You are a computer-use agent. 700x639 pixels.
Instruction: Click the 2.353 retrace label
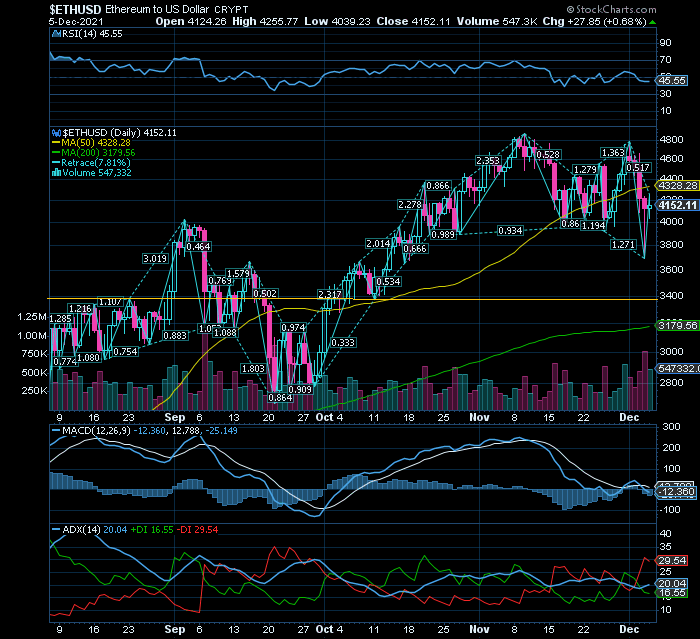pyautogui.click(x=488, y=161)
